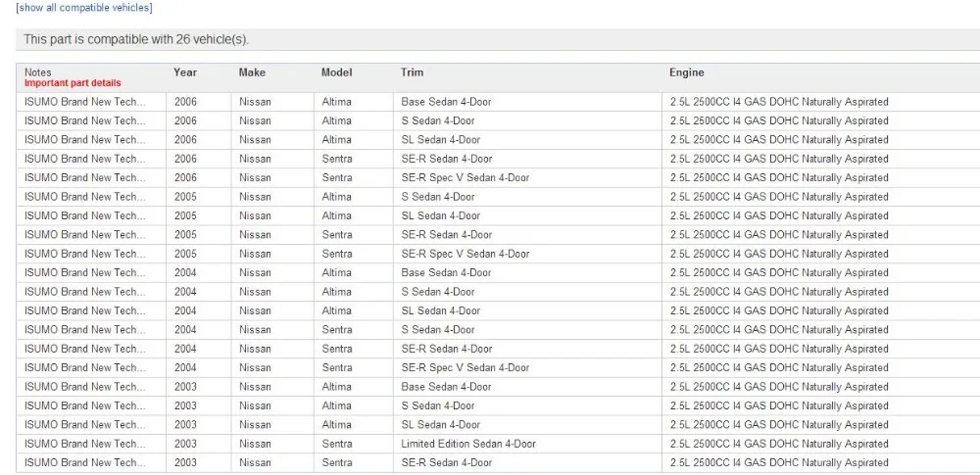Click 'Nissan' in the 2006 Sentra SE-R Spec V row

(255, 177)
